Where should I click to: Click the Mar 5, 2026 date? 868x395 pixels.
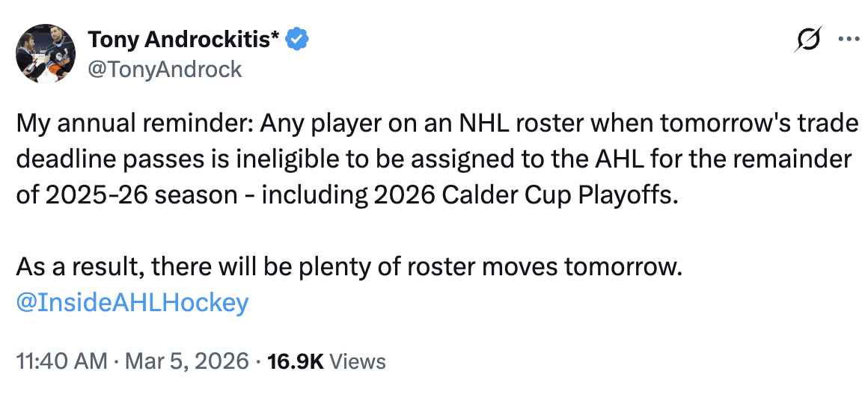pyautogui.click(x=186, y=361)
